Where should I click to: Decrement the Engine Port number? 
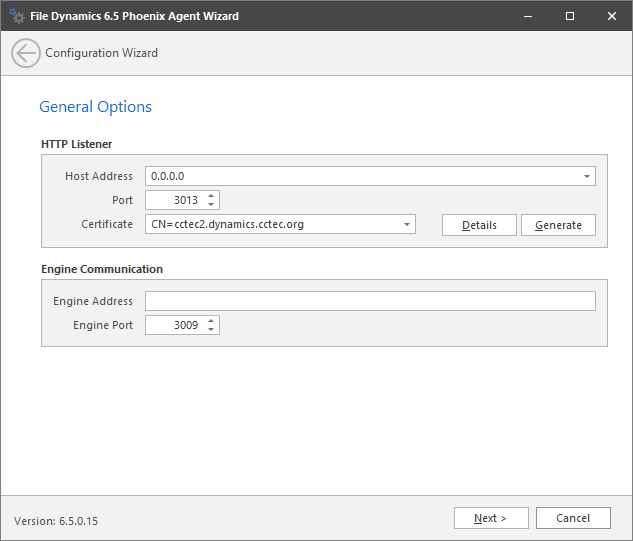(211, 330)
